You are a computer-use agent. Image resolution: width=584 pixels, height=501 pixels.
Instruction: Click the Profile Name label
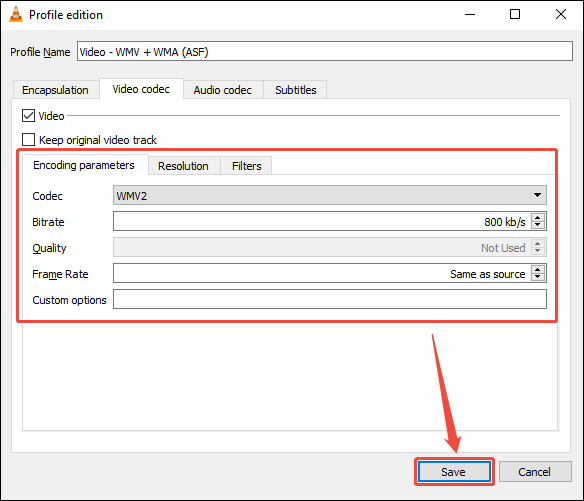click(40, 52)
